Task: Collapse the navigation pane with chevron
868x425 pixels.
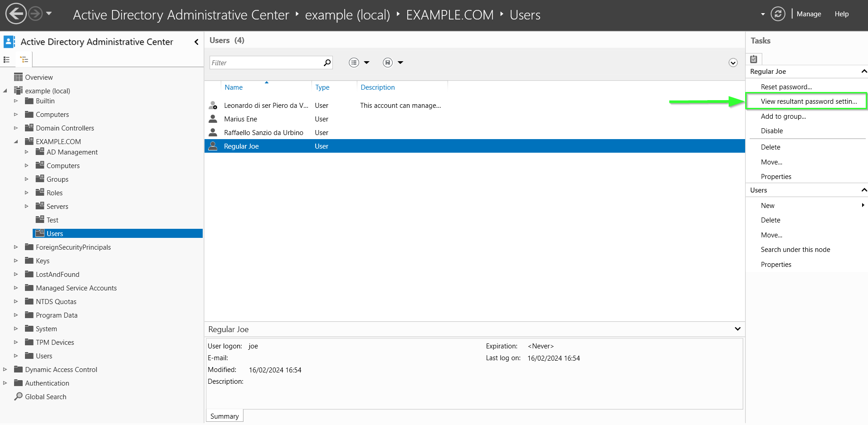Action: tap(196, 42)
